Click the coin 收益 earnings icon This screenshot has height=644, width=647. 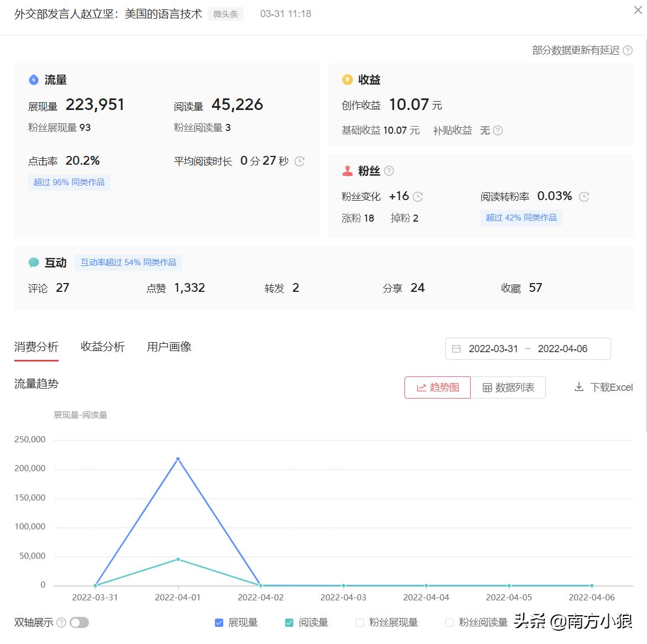[347, 80]
